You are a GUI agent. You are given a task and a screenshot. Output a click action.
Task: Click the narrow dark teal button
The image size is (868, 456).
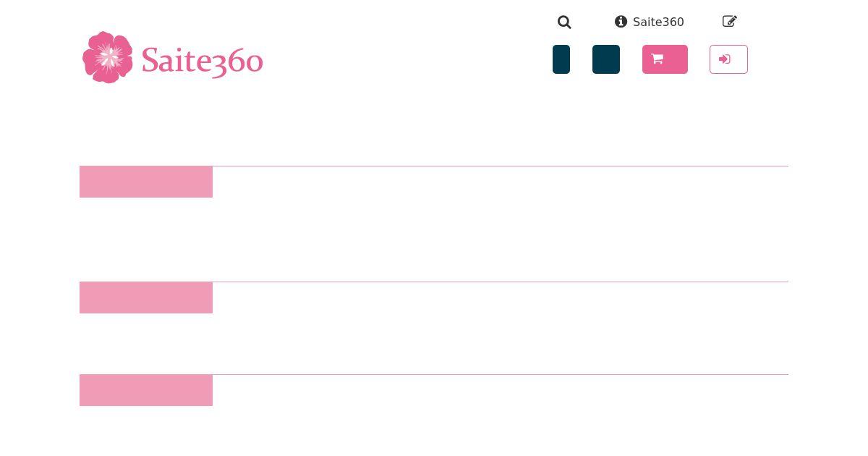coord(561,59)
